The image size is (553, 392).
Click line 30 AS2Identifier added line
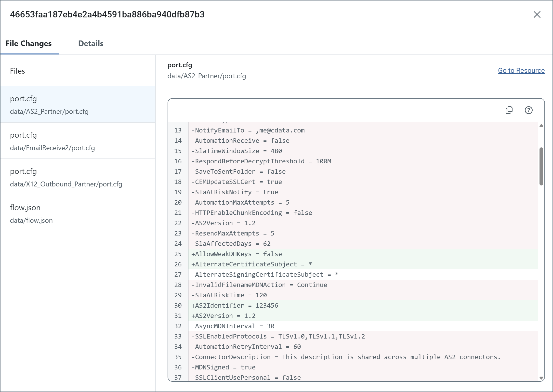pos(235,305)
